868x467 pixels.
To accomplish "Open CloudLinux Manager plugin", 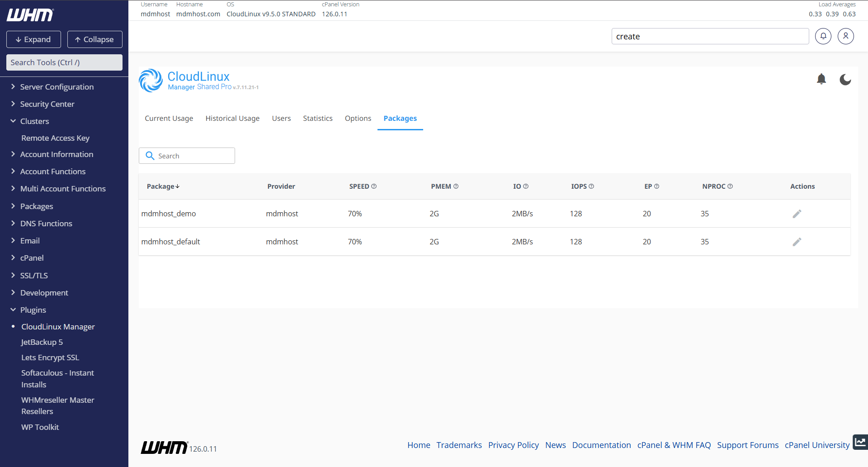I will click(58, 327).
